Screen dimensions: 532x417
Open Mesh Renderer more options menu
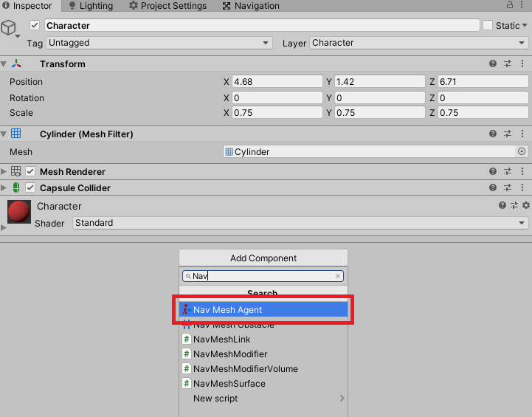pos(522,171)
